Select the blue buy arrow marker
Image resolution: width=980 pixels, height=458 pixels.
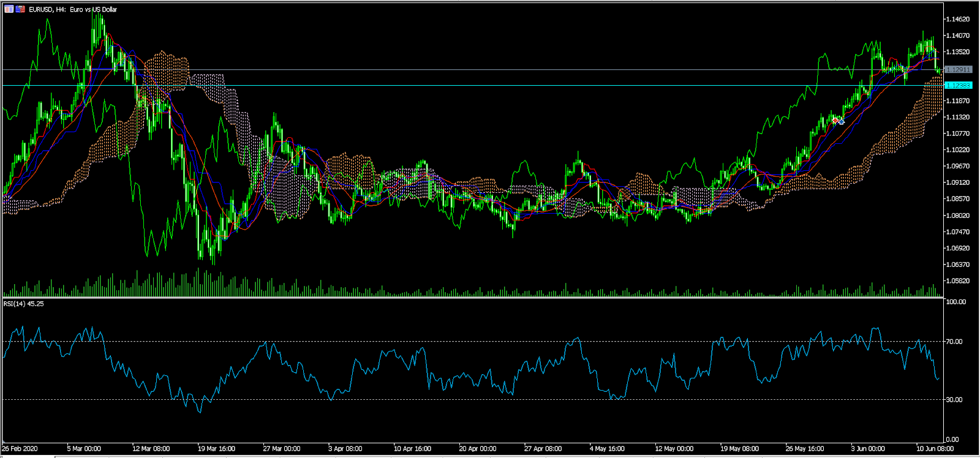pyautogui.click(x=841, y=121)
